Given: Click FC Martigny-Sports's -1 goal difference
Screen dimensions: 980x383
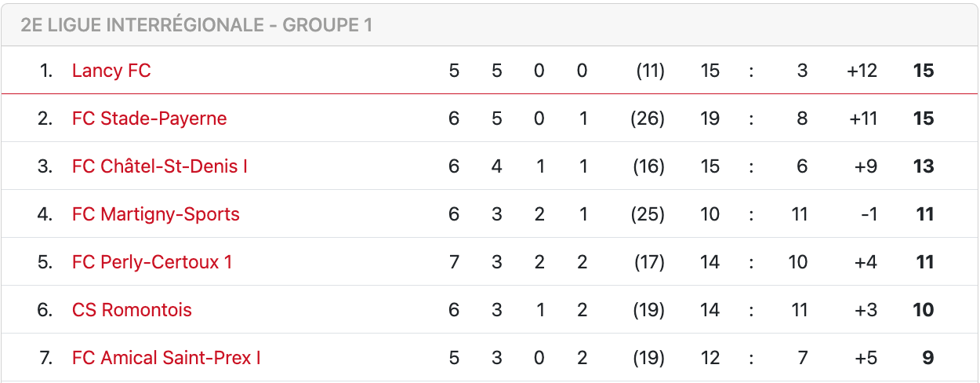Looking at the screenshot, I should click(x=869, y=214).
